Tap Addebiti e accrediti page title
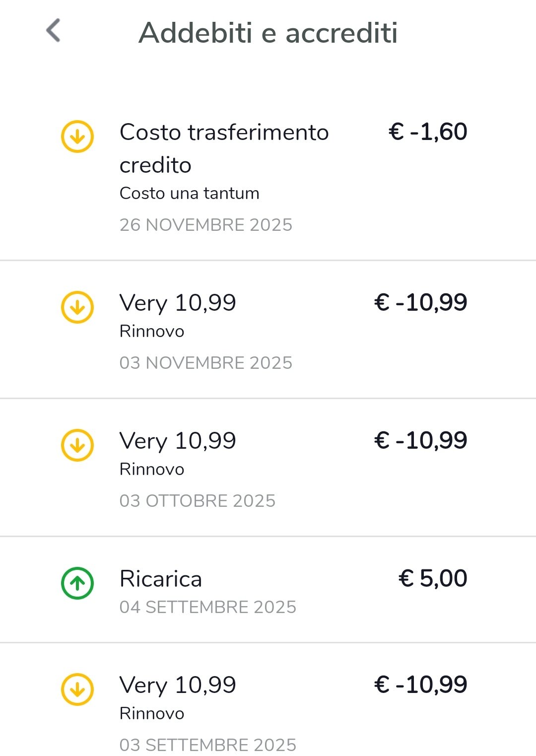This screenshot has width=536, height=756. coord(268,33)
